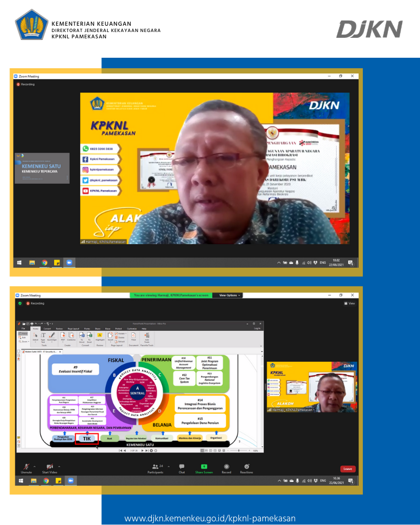
Task: Open the File menu in the ribbon
Action: click(x=23, y=329)
